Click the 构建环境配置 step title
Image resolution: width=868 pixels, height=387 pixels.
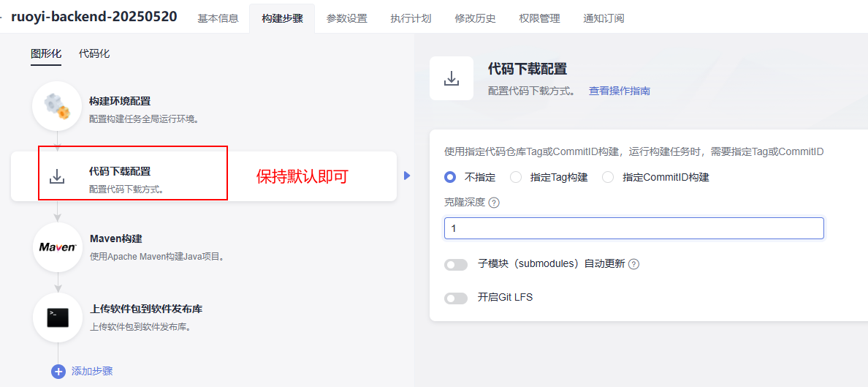[x=120, y=101]
